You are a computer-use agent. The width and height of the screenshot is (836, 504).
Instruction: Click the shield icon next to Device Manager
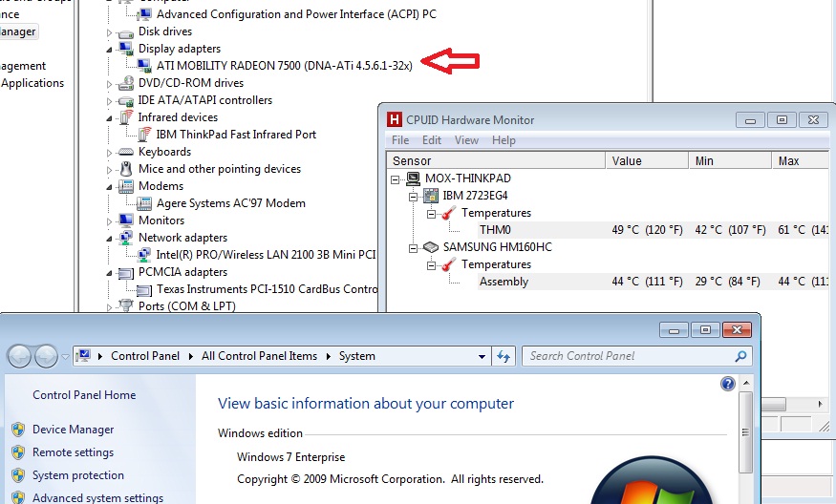19,430
